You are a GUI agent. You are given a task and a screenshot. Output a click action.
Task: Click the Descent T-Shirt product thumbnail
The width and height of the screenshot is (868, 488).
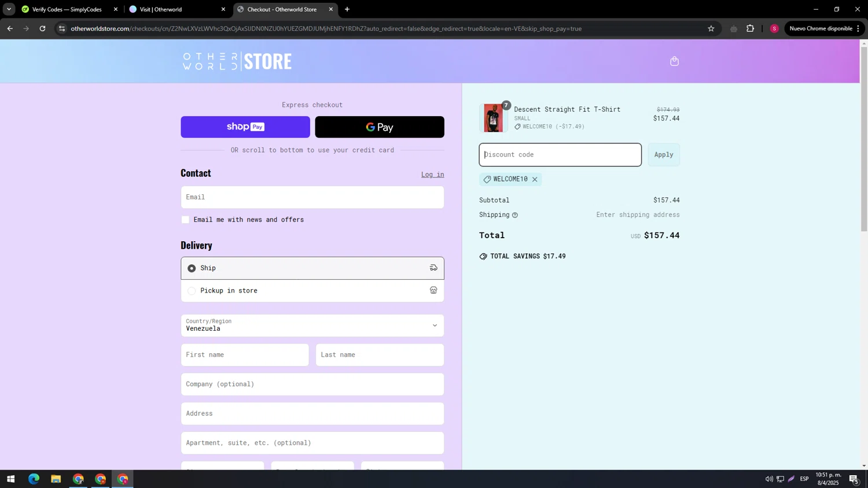coord(493,118)
